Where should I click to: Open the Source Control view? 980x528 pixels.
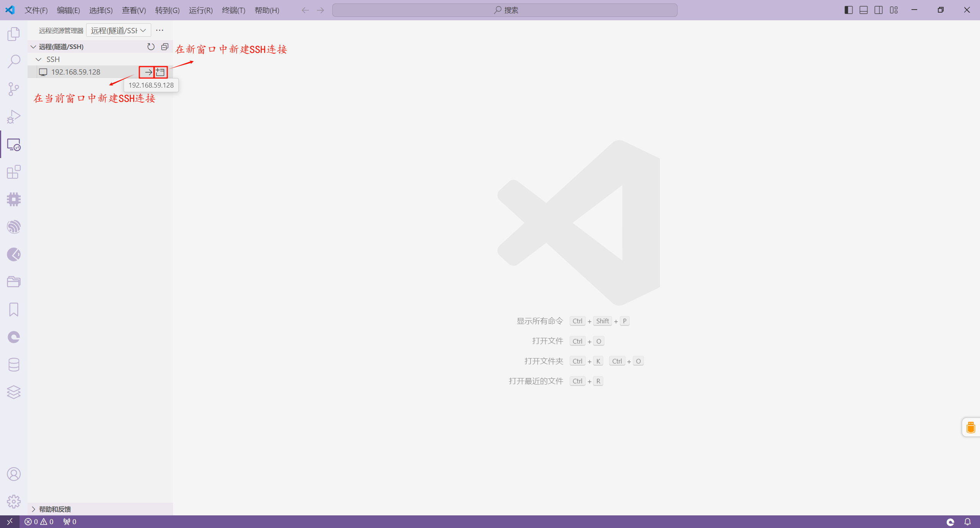tap(14, 89)
